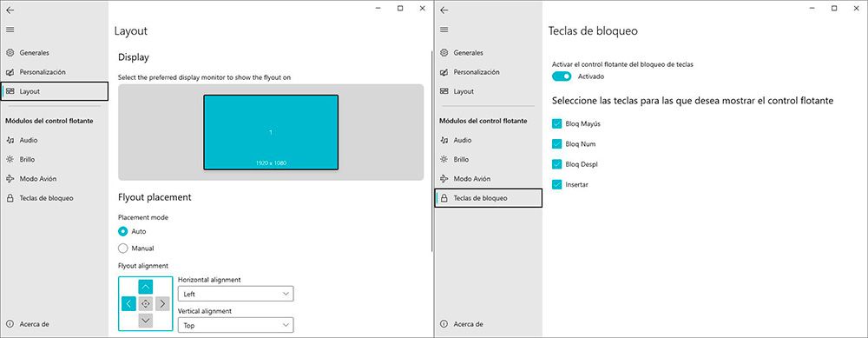Center the flyout with the middle alignment button

[x=146, y=303]
